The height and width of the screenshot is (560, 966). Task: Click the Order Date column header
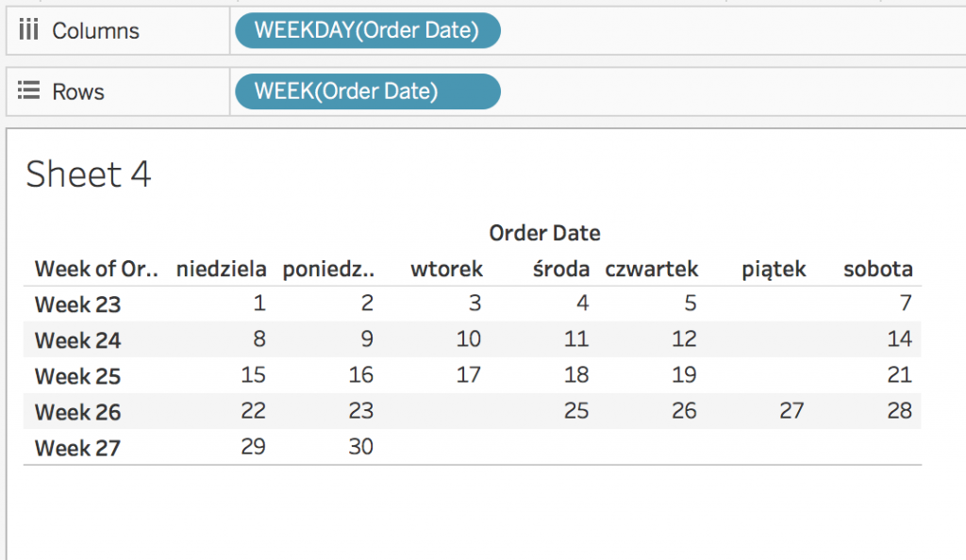point(544,233)
